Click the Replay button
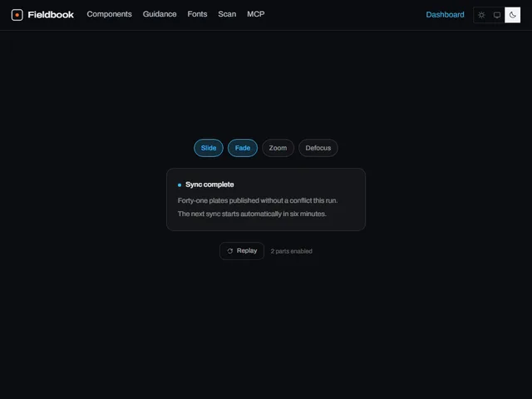532x399 pixels. (x=242, y=251)
